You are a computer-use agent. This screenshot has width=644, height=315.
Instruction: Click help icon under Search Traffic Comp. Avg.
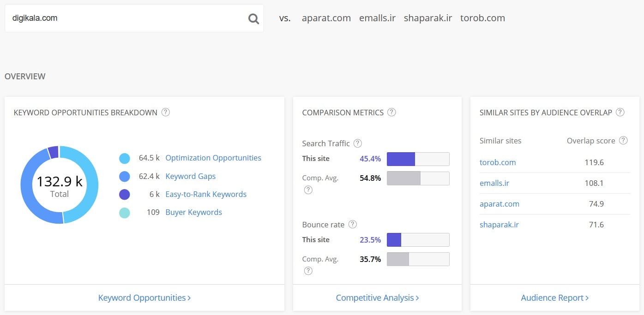(308, 190)
